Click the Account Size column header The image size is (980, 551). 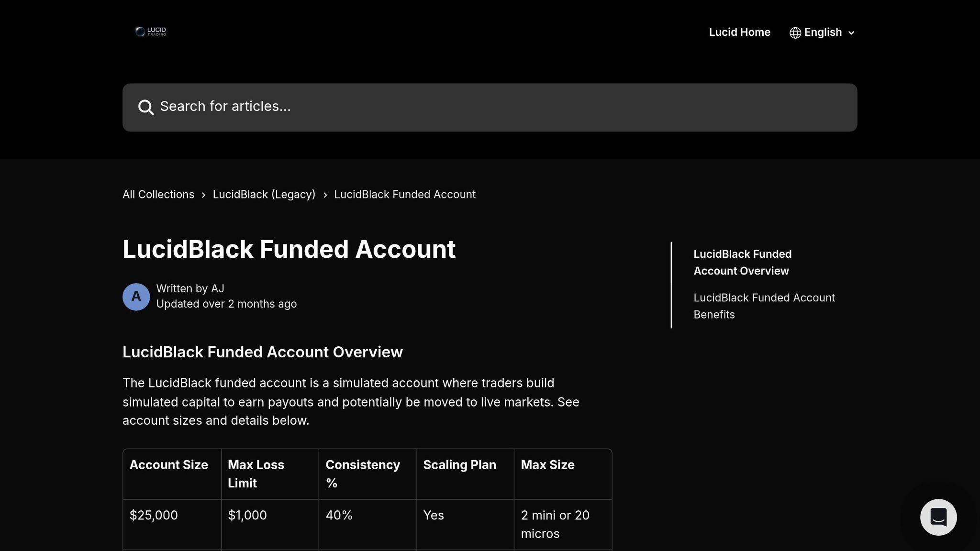tap(168, 465)
